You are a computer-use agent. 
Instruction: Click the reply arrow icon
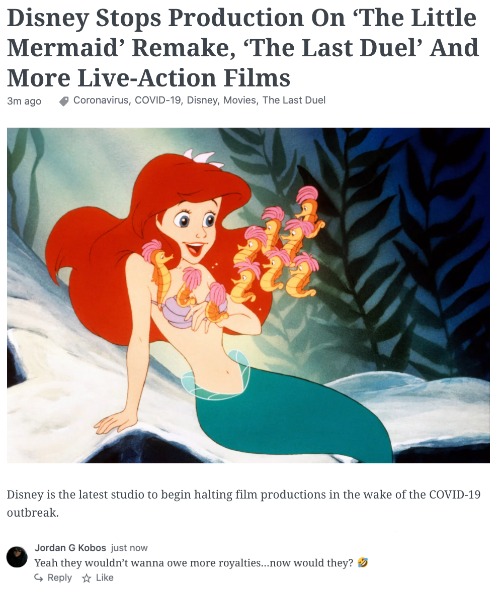tap(38, 578)
